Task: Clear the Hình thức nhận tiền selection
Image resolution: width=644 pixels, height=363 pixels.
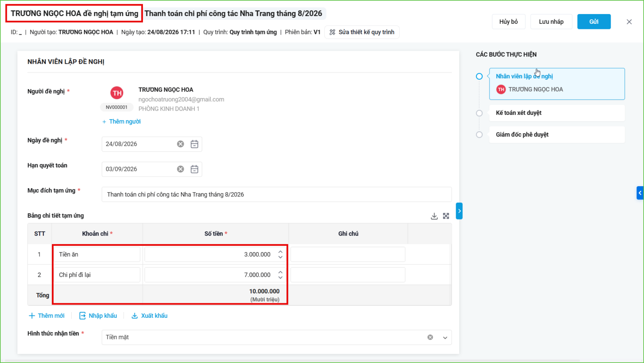Action: (x=430, y=337)
